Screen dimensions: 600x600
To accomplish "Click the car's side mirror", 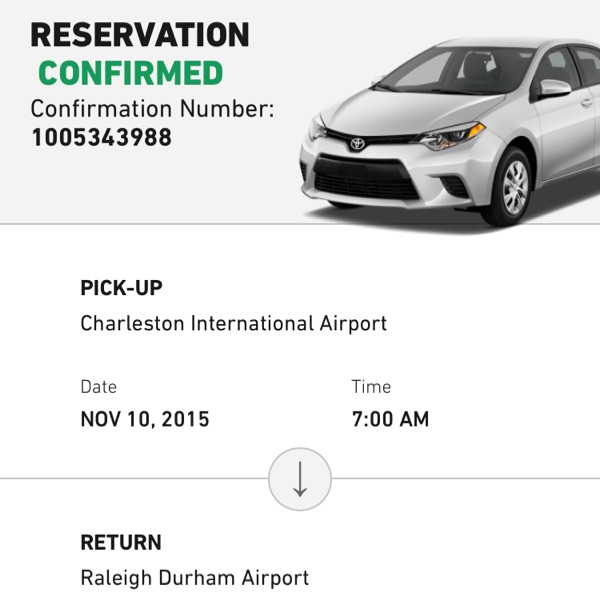I will (x=554, y=88).
